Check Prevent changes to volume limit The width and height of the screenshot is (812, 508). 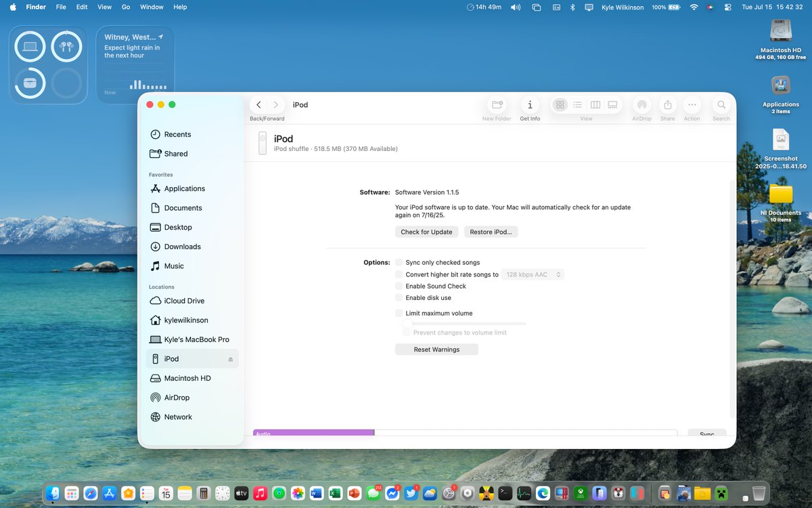point(407,333)
